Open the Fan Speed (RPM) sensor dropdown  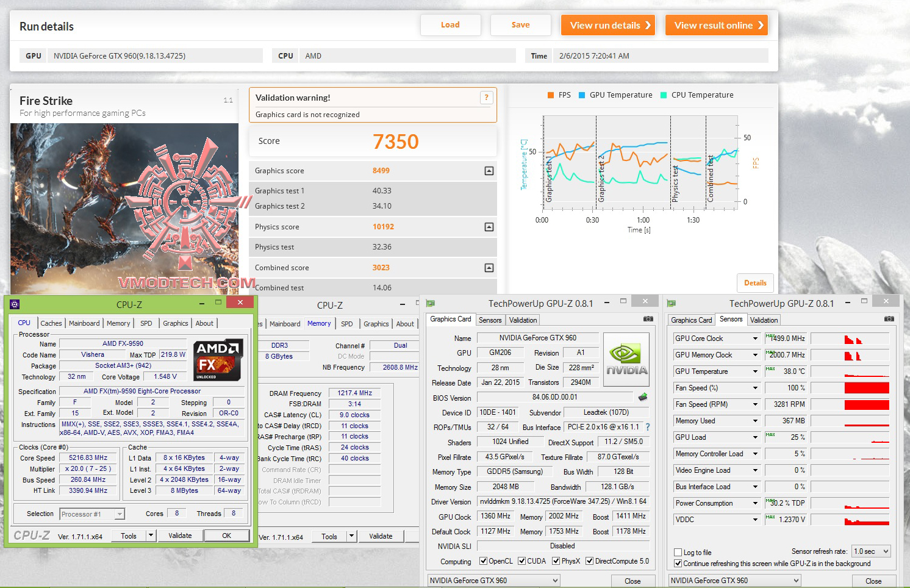pos(755,404)
